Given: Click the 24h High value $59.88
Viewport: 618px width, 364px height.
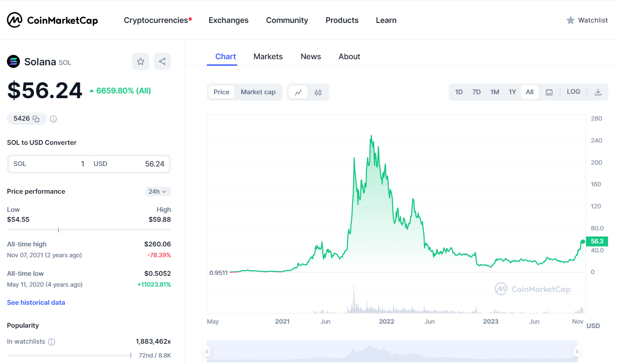Looking at the screenshot, I should pyautogui.click(x=160, y=220).
